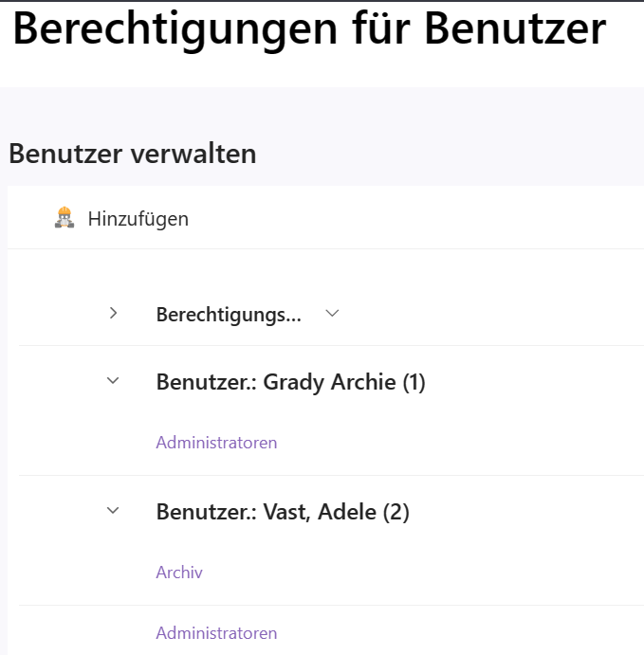Select group header Benutzer.: Grady Archie (1)
The height and width of the screenshot is (655, 644).
tap(290, 382)
